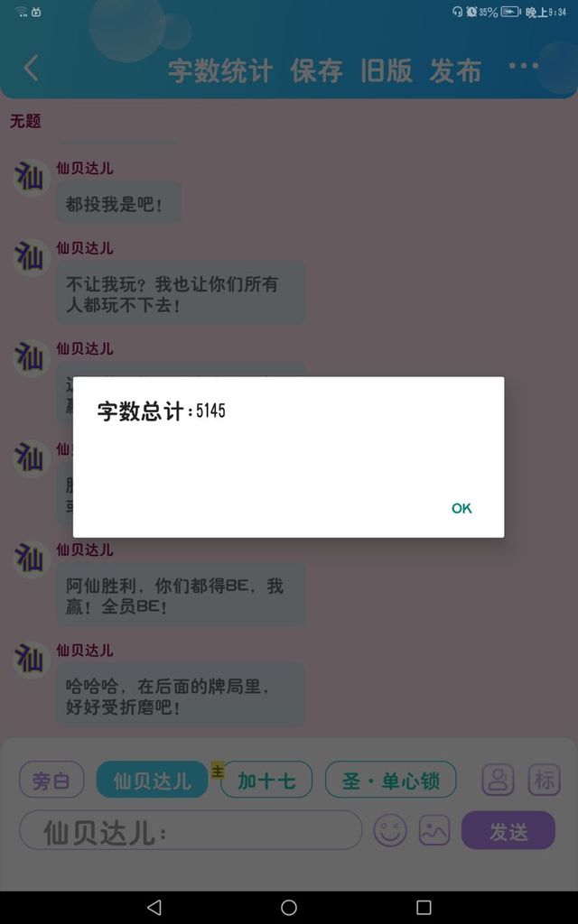Open 字数统计 word count menu item

(220, 71)
